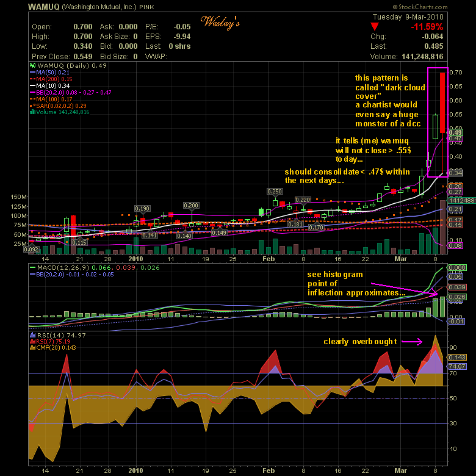
Task: Click the 0.70 price axis label
Action: pos(456,72)
